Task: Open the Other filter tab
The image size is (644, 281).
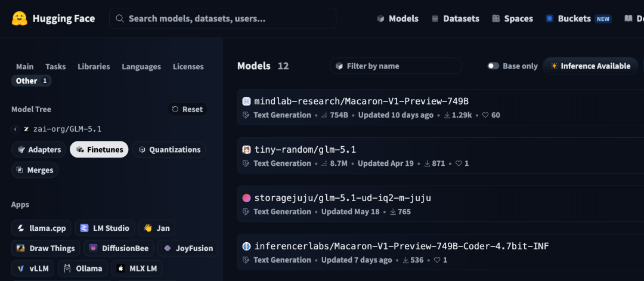Action: tap(31, 81)
